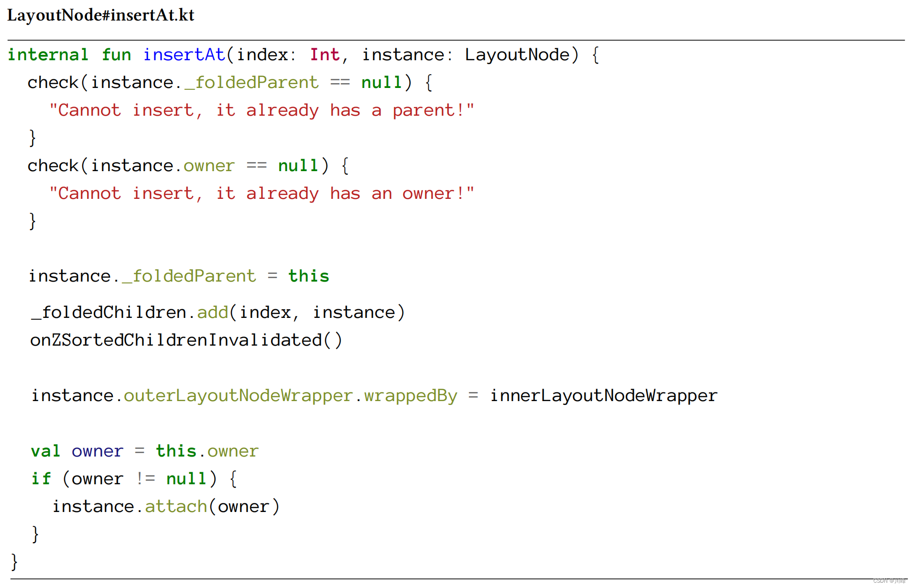913x588 pixels.
Task: Click the LayoutNode#insertAt.kt file title
Action: point(101,15)
